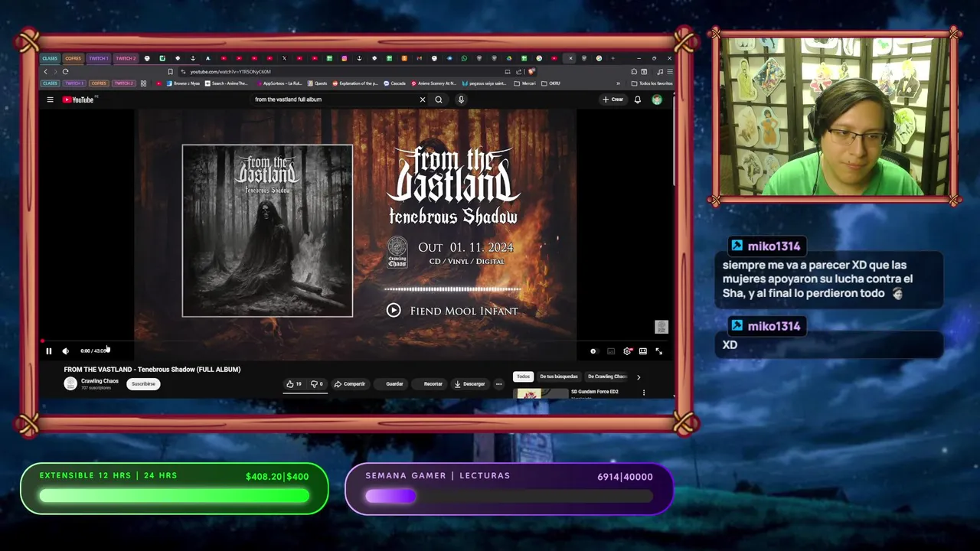Go to YouTube home via logo
The image size is (980, 551).
[x=78, y=99]
